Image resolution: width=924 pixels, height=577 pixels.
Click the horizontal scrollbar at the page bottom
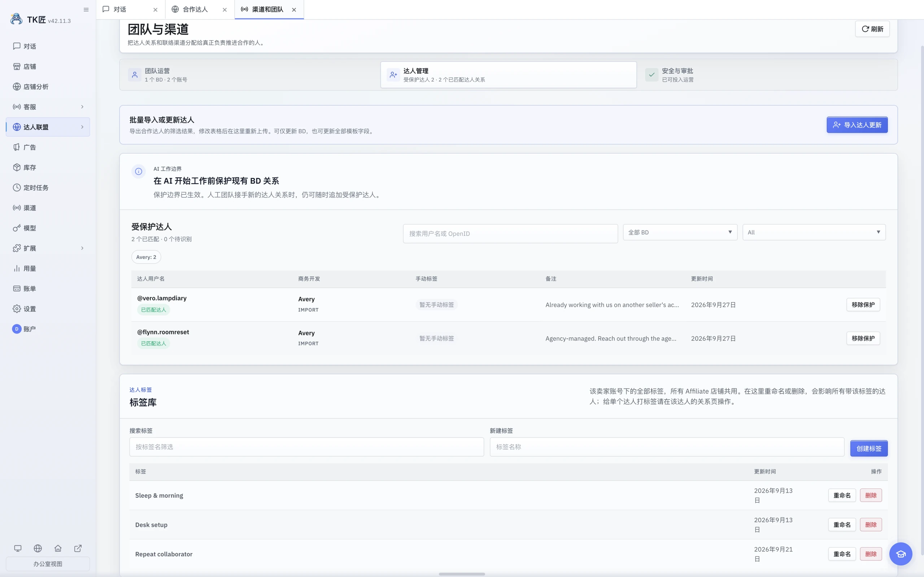coord(462,574)
